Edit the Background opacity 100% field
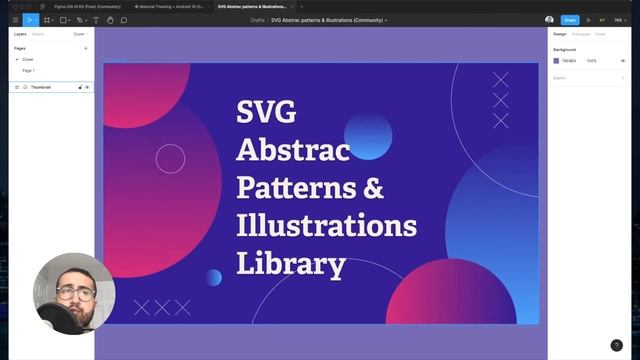 click(591, 61)
